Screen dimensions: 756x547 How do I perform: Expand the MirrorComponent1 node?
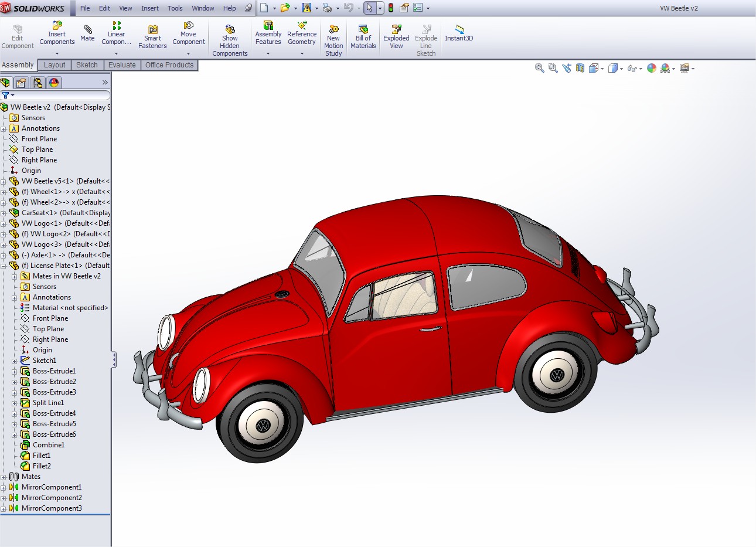click(4, 488)
